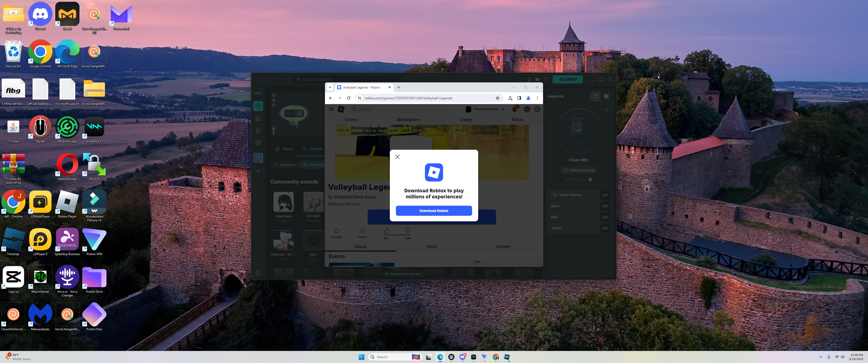Click the thumbs up like icon
The image size is (868, 363).
[387, 231]
